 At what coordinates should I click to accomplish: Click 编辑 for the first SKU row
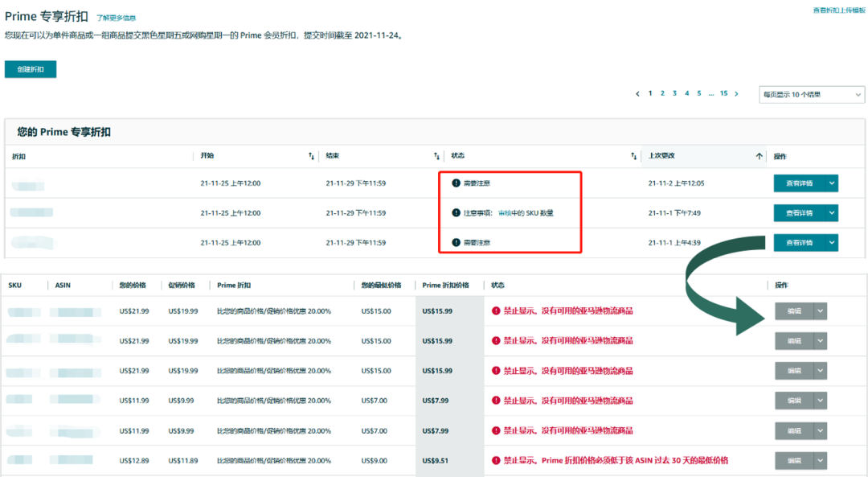(x=794, y=311)
